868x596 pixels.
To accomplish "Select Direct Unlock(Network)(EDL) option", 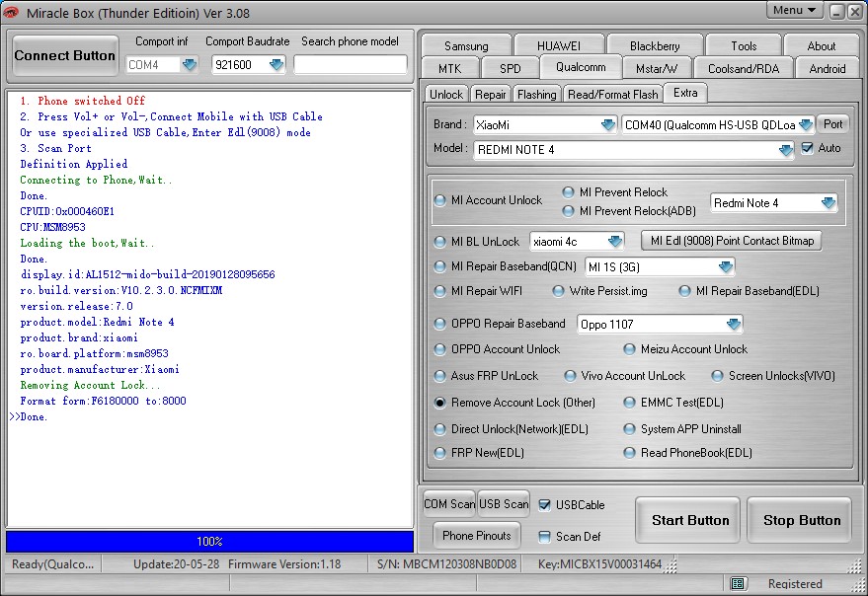I will tap(440, 429).
